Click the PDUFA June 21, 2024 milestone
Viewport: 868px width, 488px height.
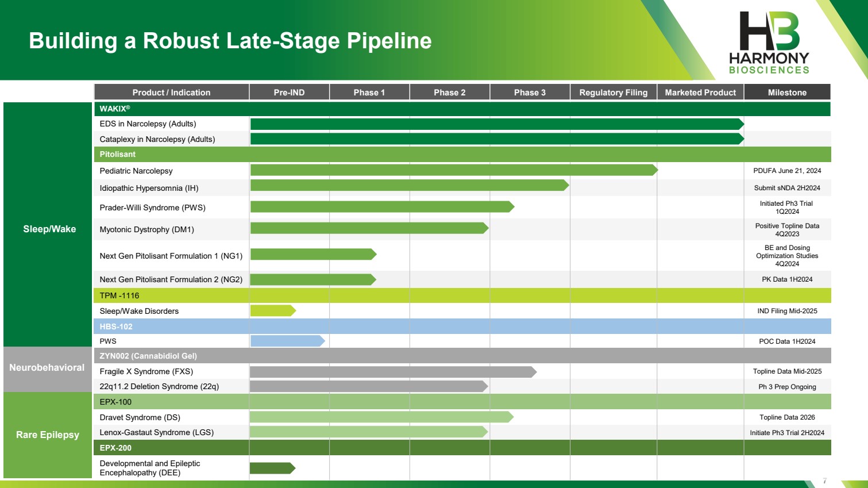(787, 171)
